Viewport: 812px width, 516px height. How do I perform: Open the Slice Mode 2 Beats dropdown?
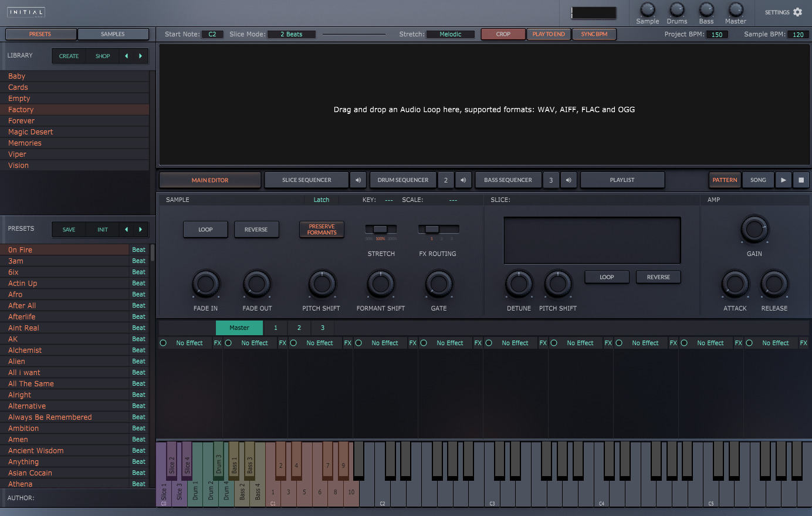tap(291, 34)
